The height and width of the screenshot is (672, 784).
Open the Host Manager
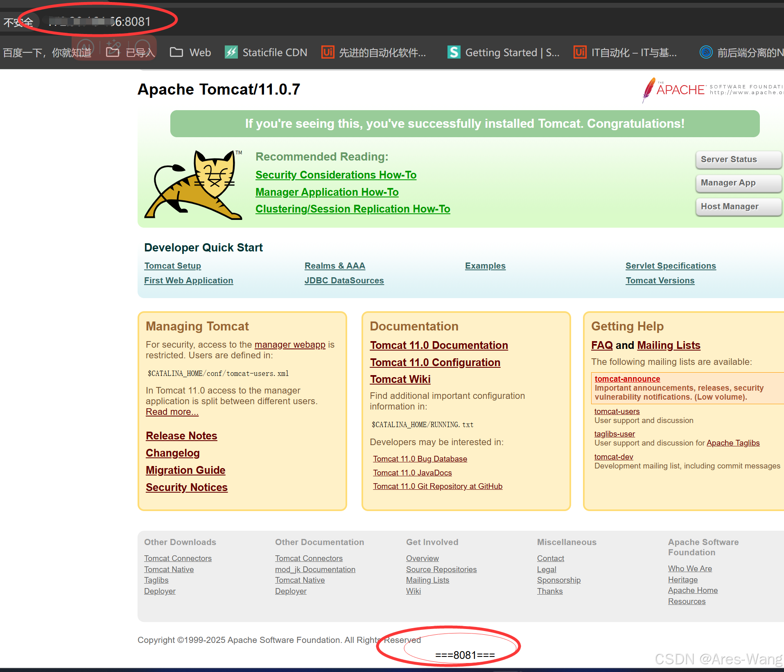point(738,206)
